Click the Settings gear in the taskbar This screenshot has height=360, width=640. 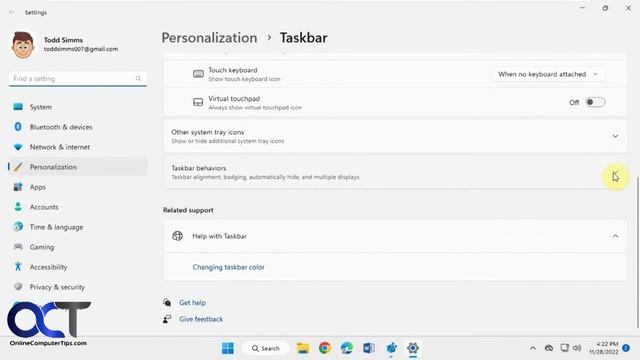point(413,348)
